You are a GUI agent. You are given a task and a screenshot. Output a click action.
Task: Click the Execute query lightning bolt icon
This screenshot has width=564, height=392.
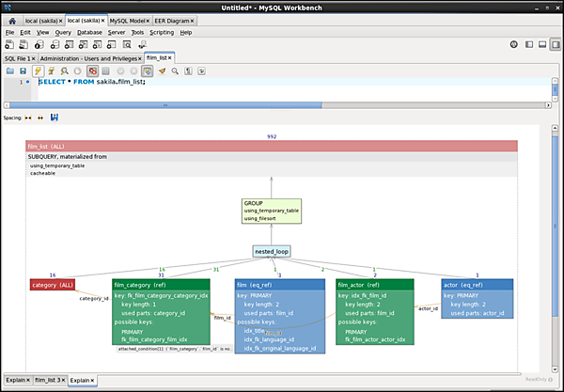[38, 71]
